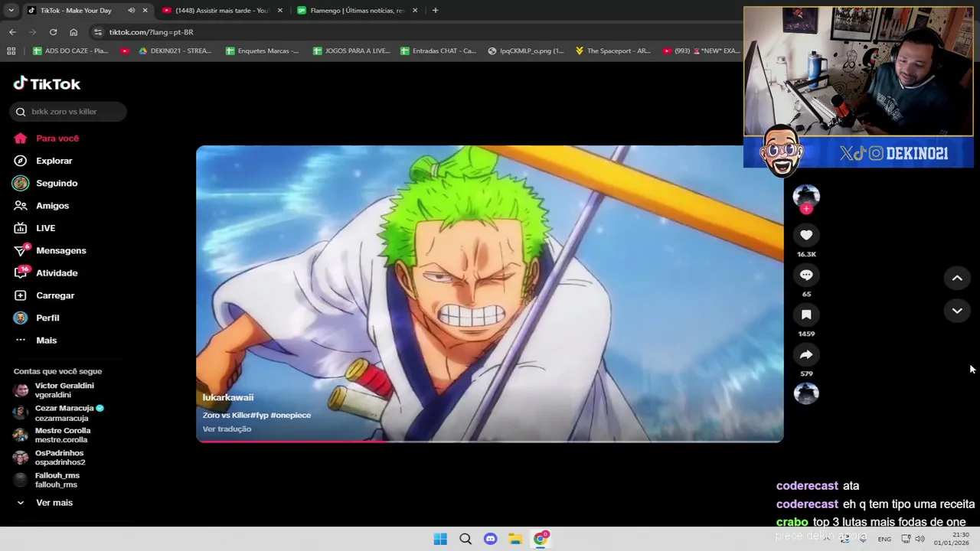The width and height of the screenshot is (980, 551).
Task: Open Chrome from taskbar
Action: tap(541, 539)
